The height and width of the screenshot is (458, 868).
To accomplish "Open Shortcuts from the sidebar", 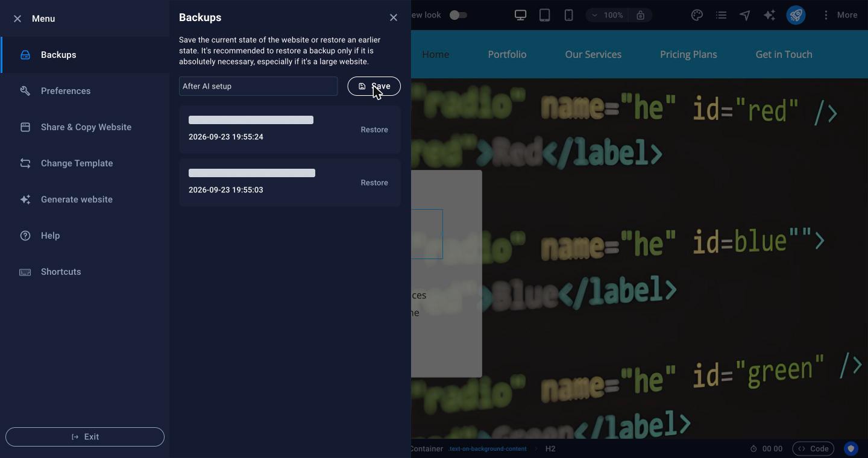I will coord(85,272).
